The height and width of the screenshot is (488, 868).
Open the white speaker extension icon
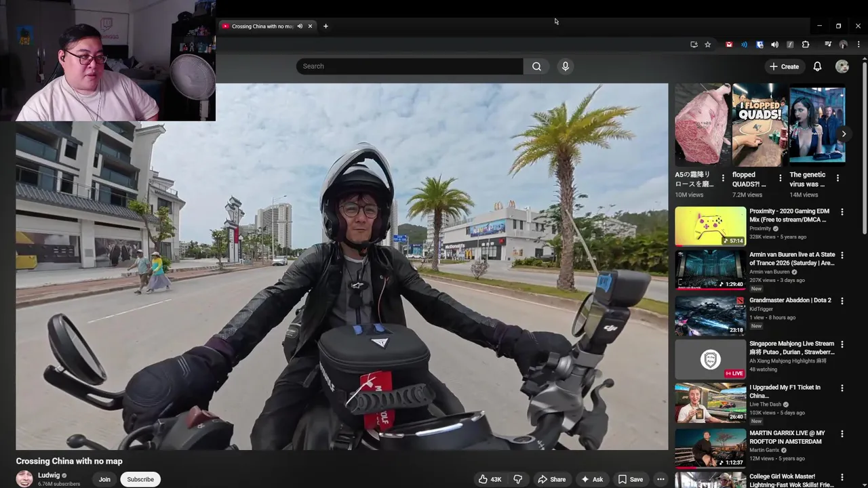pos(774,45)
